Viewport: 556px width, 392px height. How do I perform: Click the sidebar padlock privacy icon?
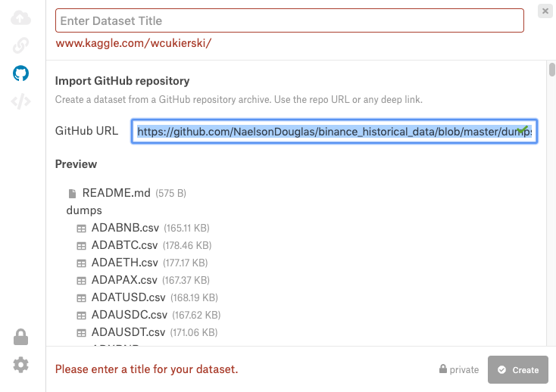pyautogui.click(x=20, y=337)
